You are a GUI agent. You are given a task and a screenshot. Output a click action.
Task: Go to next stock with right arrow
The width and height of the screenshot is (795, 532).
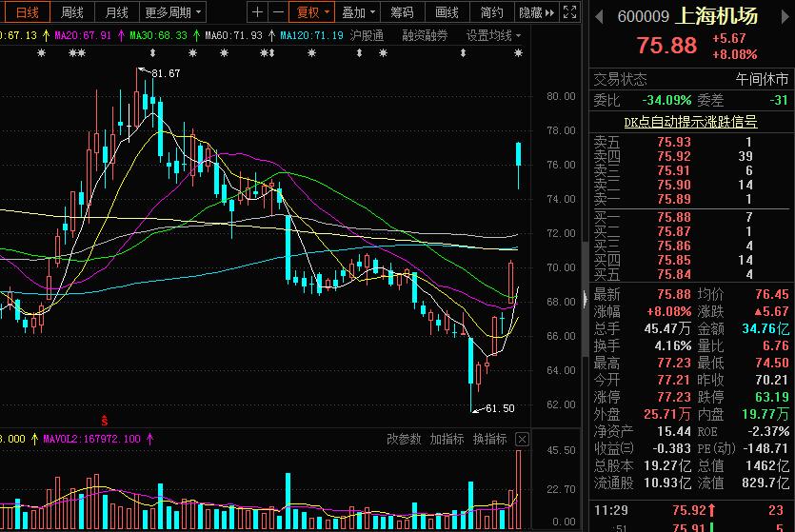785,17
